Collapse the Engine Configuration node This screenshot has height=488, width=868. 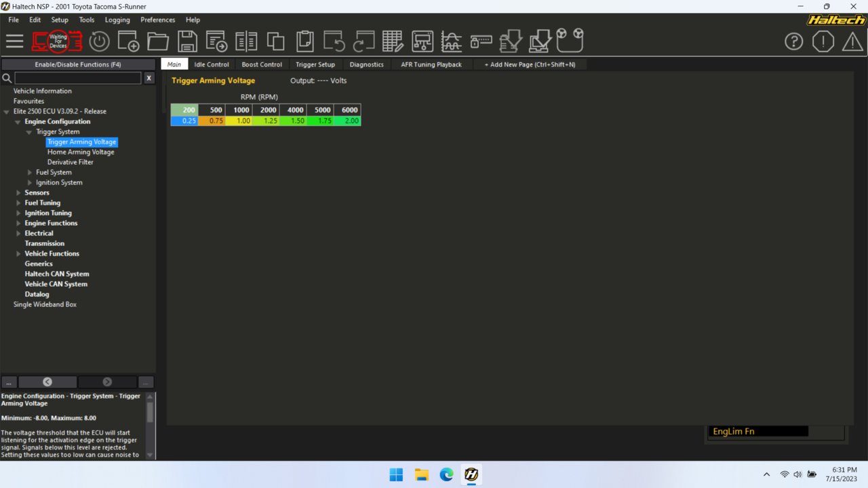[18, 121]
